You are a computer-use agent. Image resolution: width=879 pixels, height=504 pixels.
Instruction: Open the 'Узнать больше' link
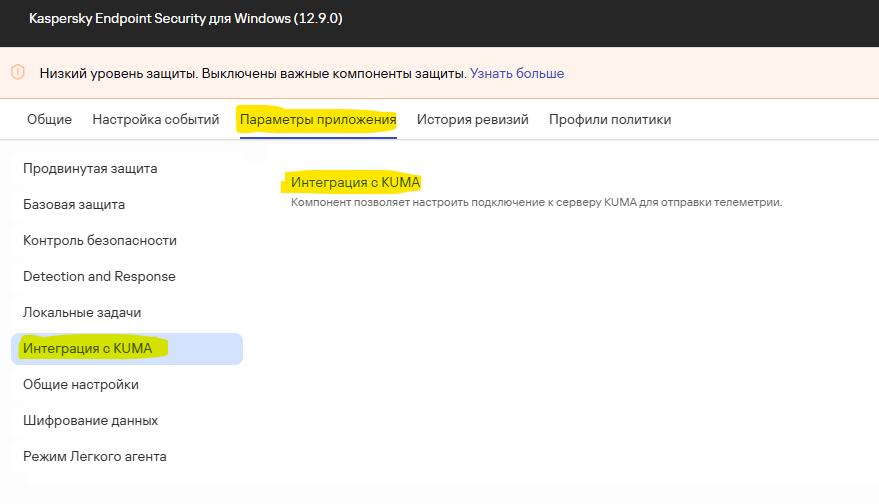pyautogui.click(x=517, y=73)
